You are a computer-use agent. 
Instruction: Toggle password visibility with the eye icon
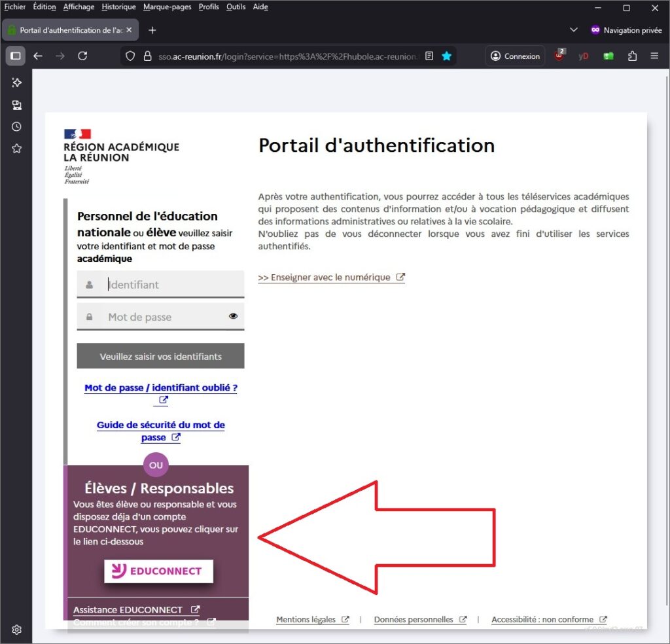(233, 316)
